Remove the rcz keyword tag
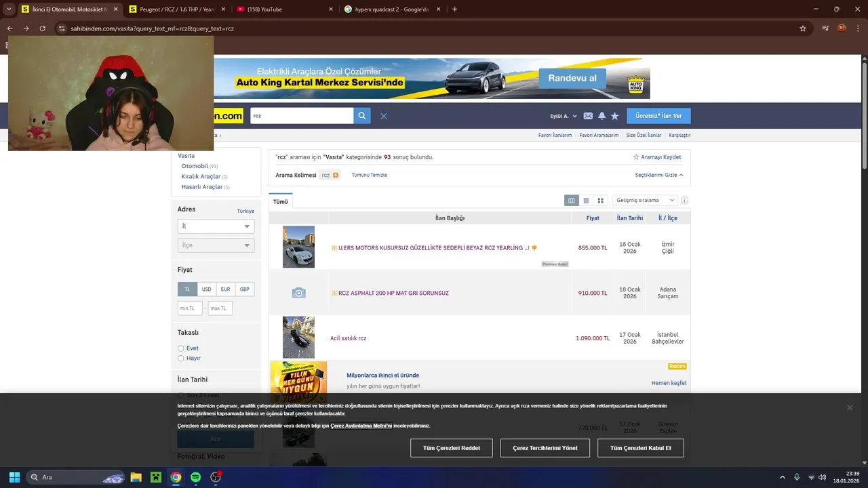 click(x=336, y=175)
